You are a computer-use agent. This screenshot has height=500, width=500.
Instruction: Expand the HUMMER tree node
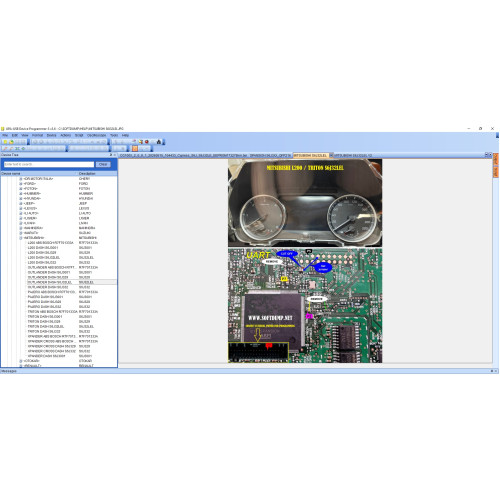point(21,194)
